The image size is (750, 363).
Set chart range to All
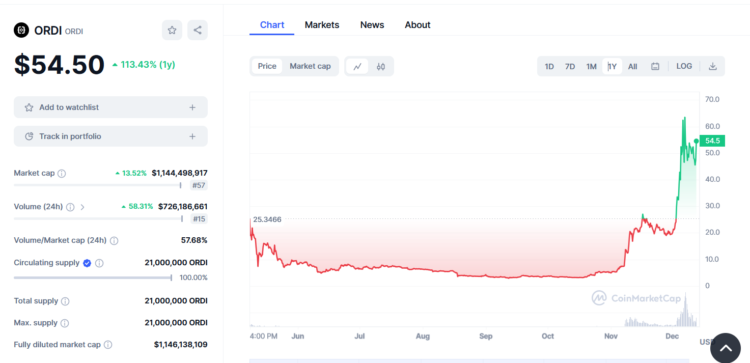point(632,66)
